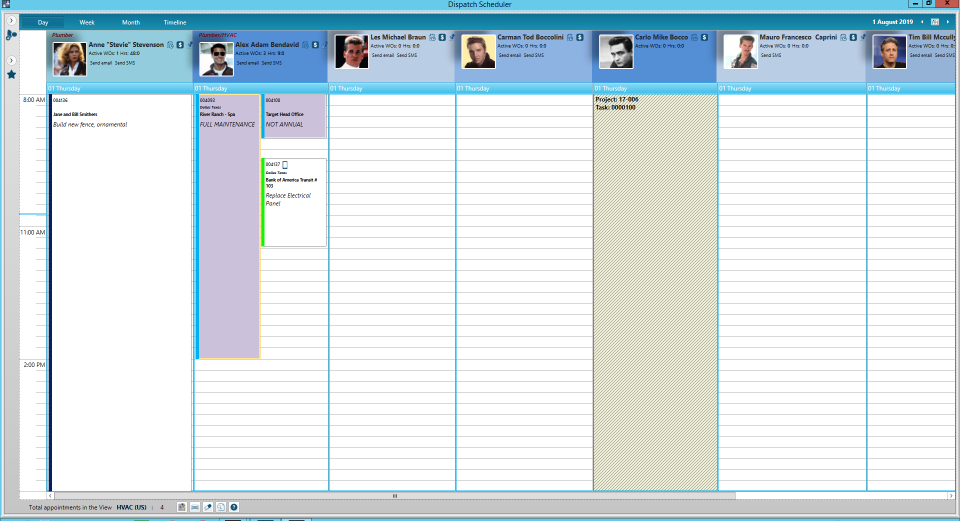Click the 01 Thursday header under Carlo Bocco
960x521 pixels.
point(655,89)
